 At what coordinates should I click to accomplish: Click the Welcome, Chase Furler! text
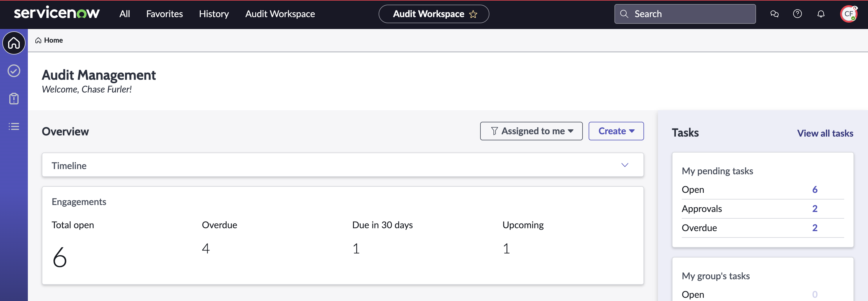(x=87, y=90)
